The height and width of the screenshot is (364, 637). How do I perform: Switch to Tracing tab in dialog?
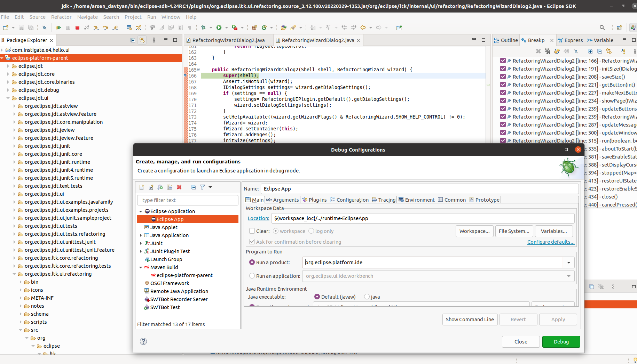click(x=384, y=200)
